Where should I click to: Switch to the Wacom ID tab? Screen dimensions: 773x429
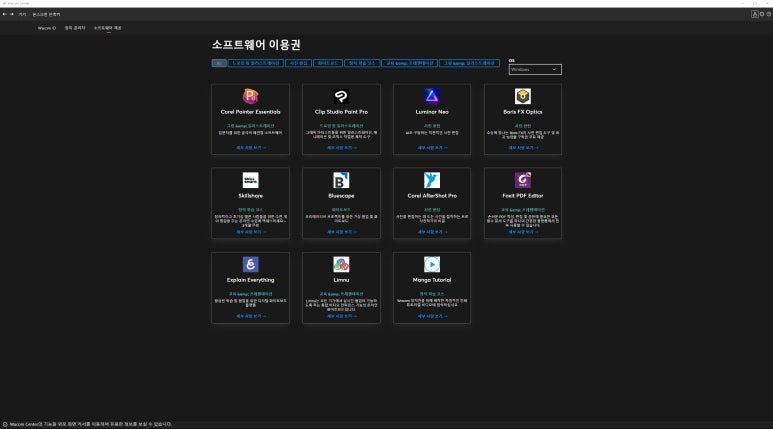[47, 28]
